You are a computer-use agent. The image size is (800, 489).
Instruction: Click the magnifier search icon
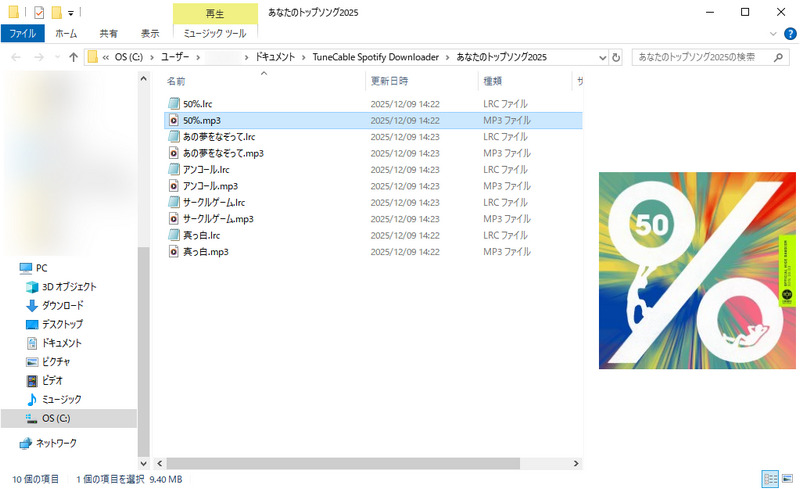778,57
